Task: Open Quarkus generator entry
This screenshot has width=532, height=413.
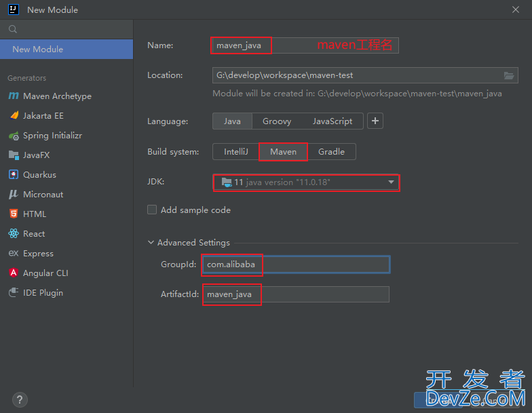Action: (66, 175)
